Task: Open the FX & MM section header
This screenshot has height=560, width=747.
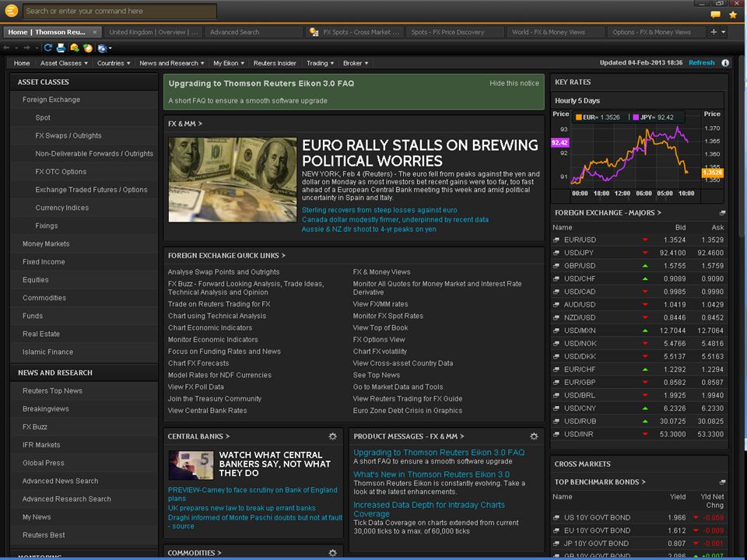Action: coord(185,124)
